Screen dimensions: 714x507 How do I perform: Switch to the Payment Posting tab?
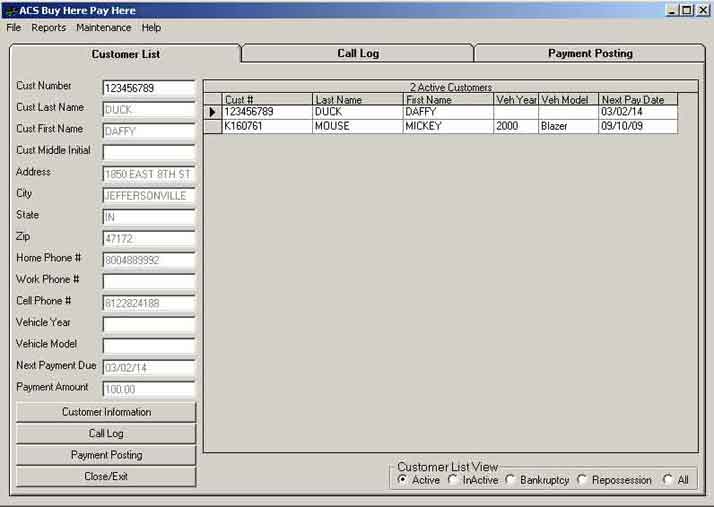point(590,53)
